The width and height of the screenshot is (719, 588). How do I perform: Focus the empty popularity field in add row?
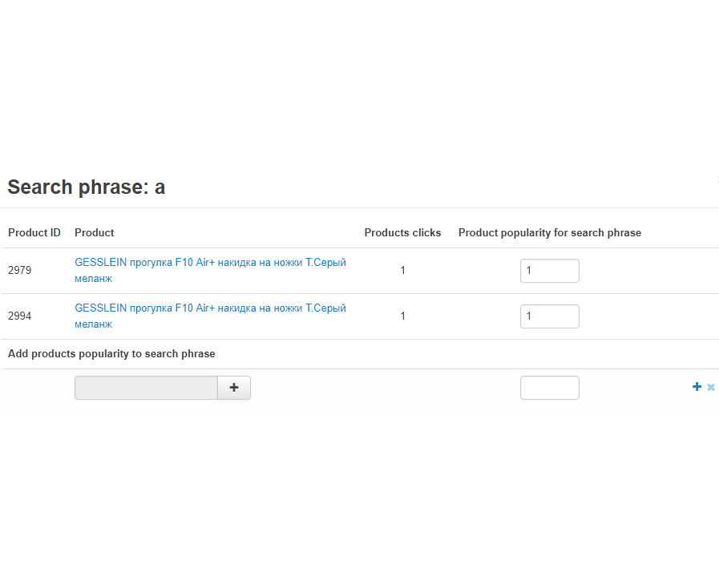pyautogui.click(x=549, y=388)
